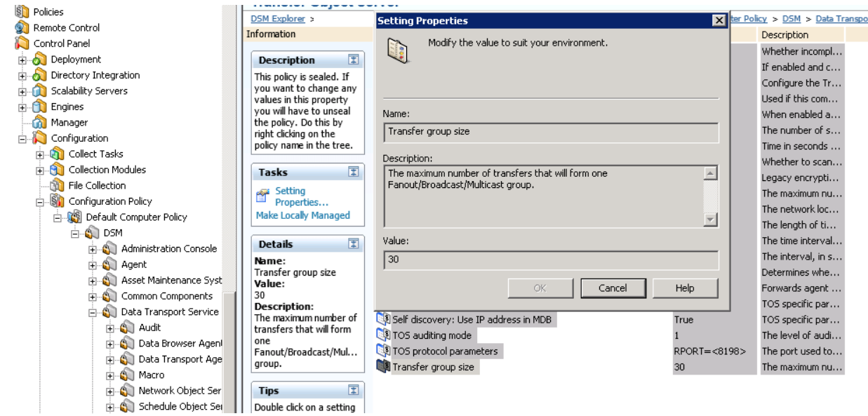Click Make Locally Managed link
Viewport: 868px width, 416px height.
point(303,215)
